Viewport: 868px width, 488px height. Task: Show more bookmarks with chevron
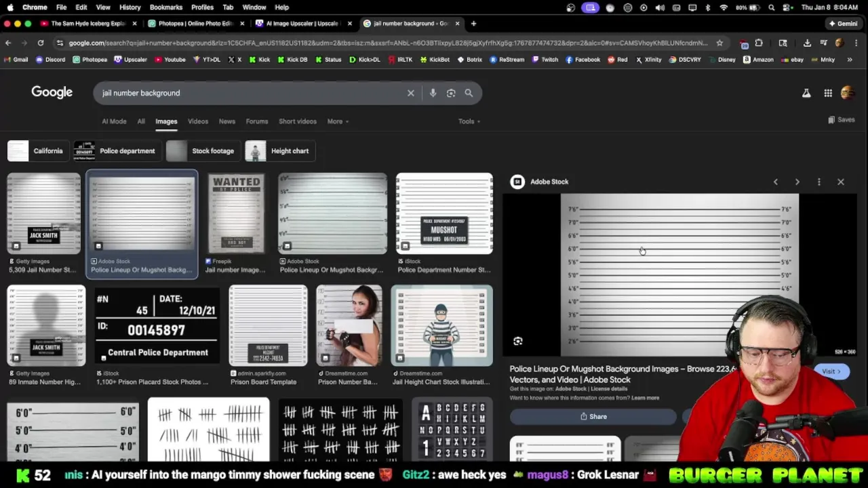pyautogui.click(x=850, y=60)
